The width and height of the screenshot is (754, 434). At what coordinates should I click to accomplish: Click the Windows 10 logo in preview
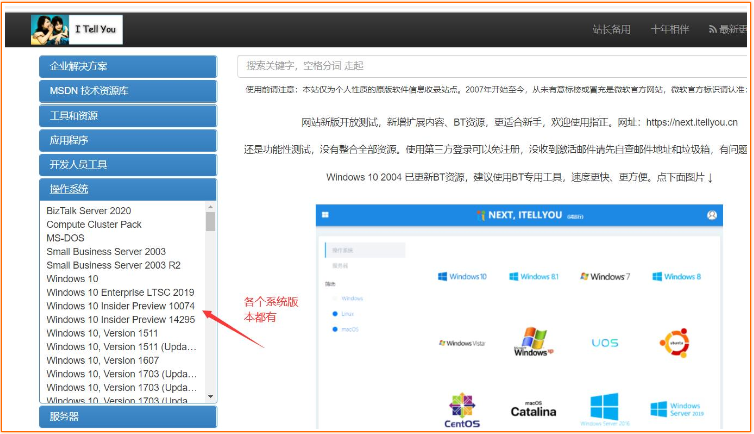(x=461, y=276)
